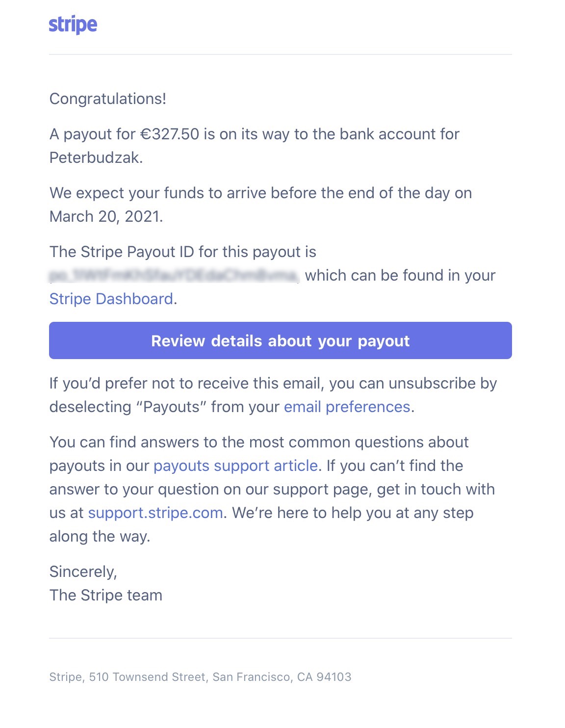Select the March 20, 2021 arrival date

click(x=106, y=216)
